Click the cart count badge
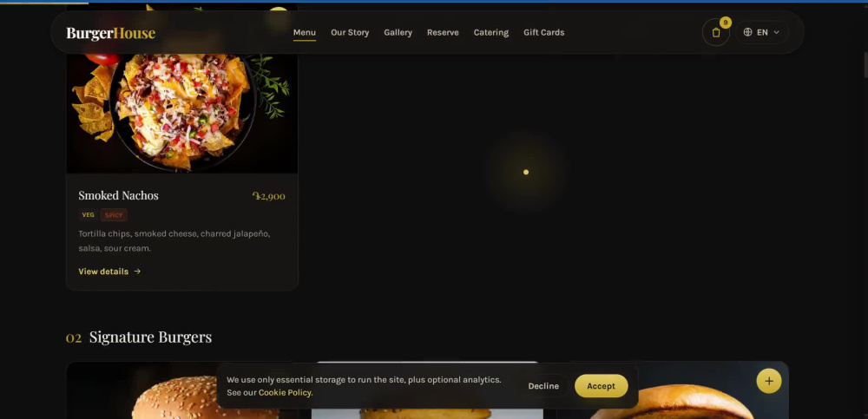Image resolution: width=868 pixels, height=419 pixels. (725, 23)
